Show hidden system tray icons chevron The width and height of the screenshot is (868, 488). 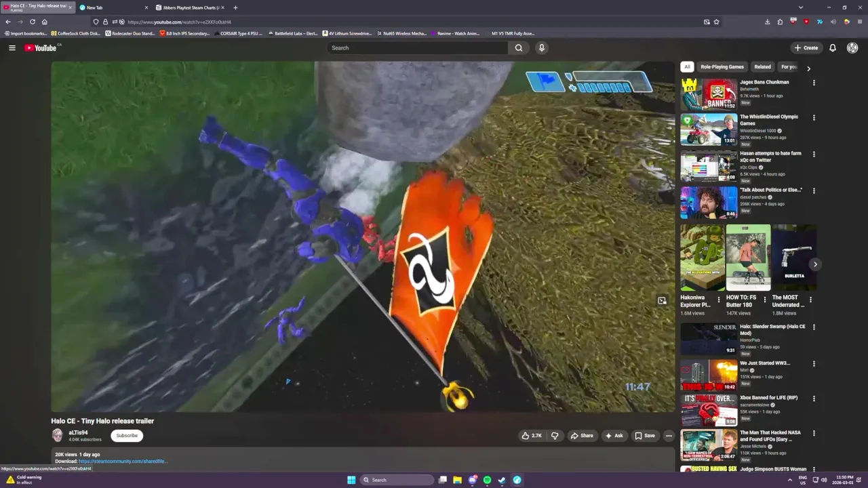click(789, 480)
